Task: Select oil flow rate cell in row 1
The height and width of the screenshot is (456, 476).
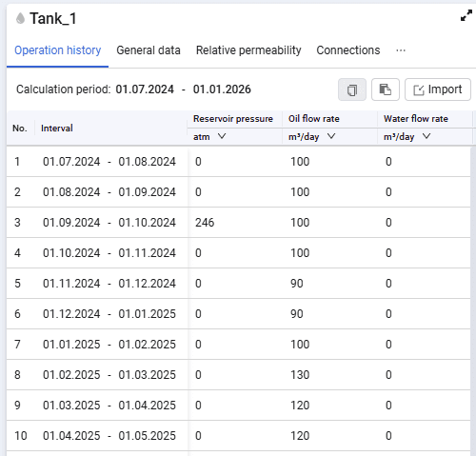Action: pos(329,162)
